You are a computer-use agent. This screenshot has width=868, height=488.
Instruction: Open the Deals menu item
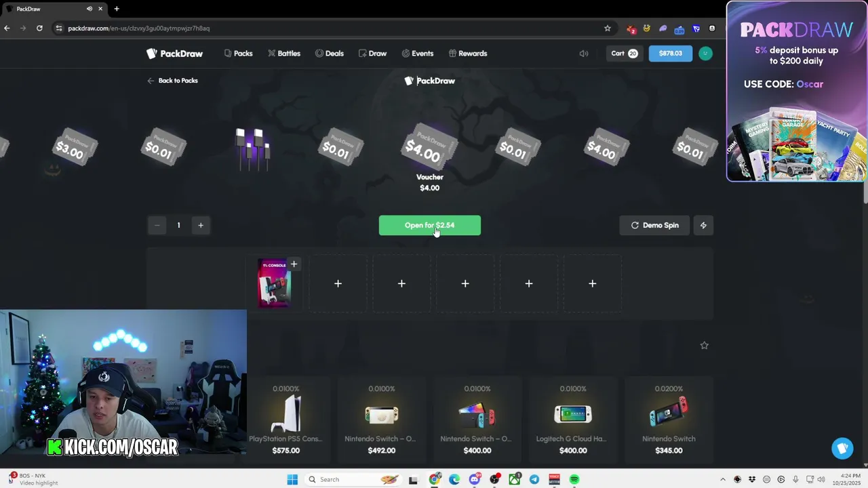tap(330, 54)
